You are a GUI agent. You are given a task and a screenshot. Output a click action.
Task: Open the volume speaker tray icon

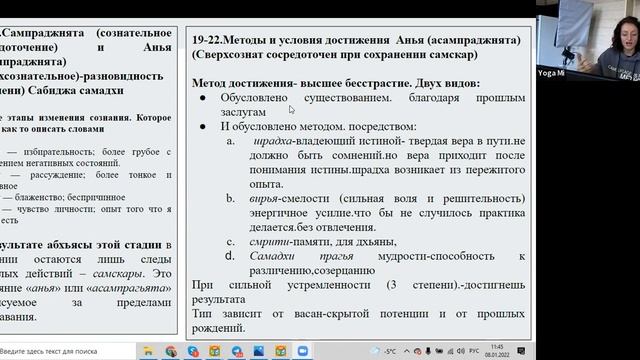click(x=461, y=351)
